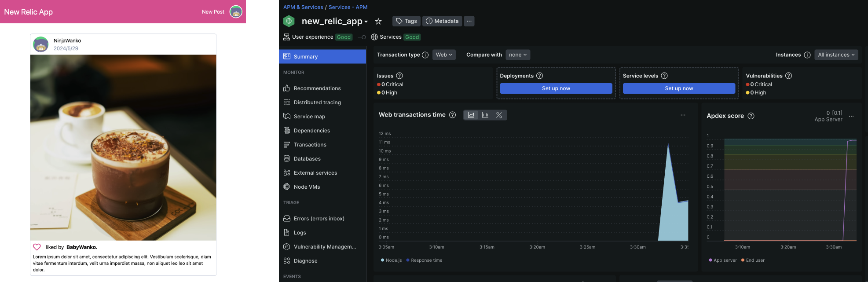This screenshot has width=868, height=282.
Task: Click the Services Good badge
Action: (x=412, y=37)
